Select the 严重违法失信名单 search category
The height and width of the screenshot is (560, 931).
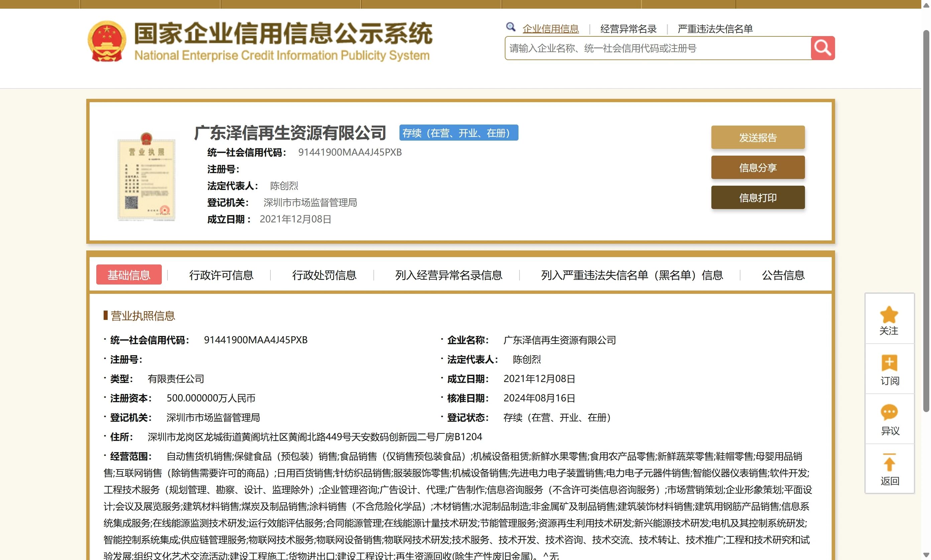coord(715,29)
